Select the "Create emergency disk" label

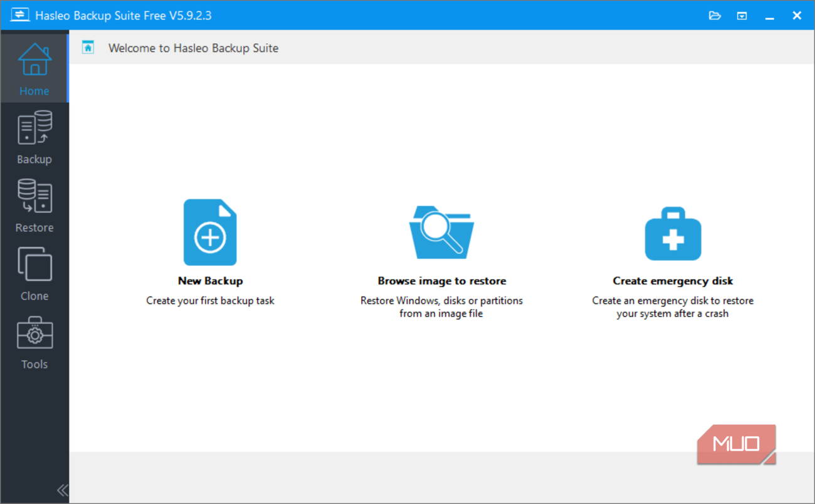[673, 281]
